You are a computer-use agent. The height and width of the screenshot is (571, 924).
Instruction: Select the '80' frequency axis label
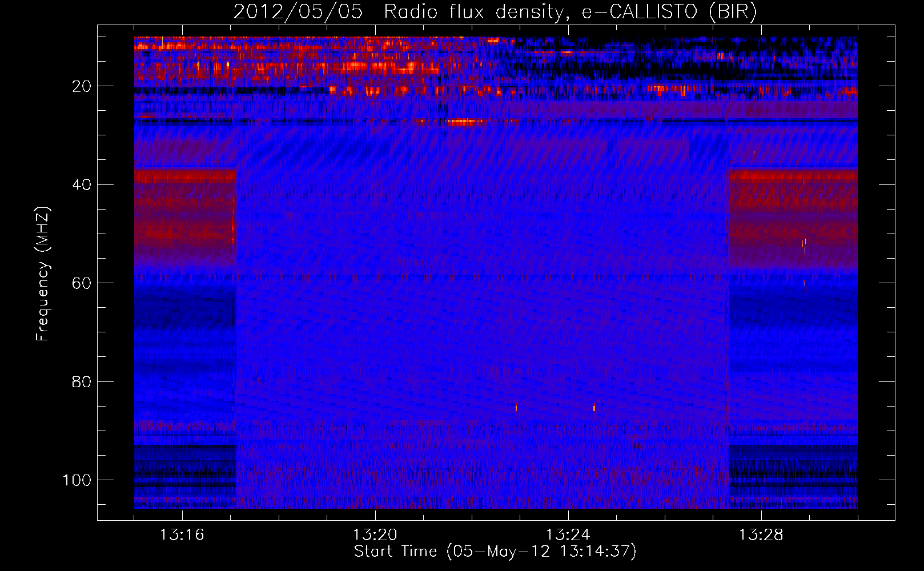(82, 382)
